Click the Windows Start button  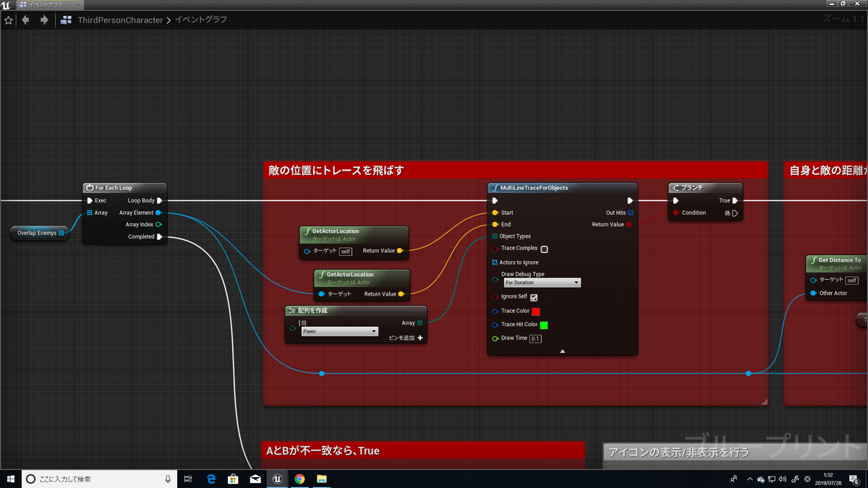tap(10, 479)
